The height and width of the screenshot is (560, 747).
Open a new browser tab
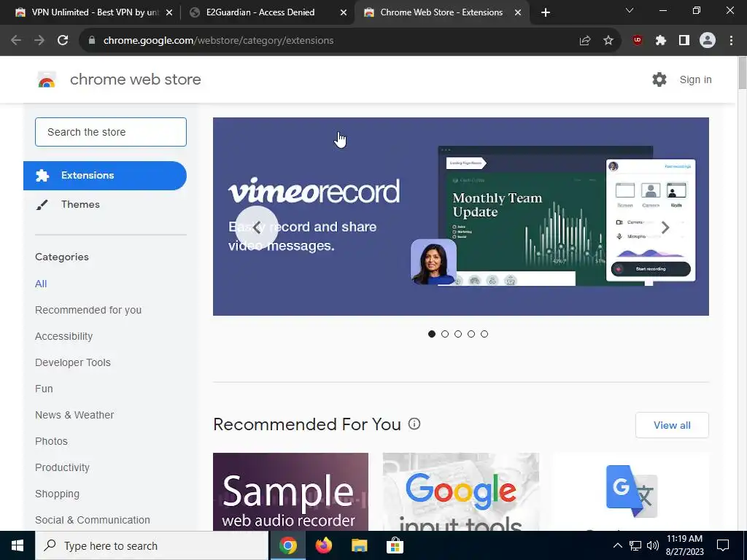(546, 12)
